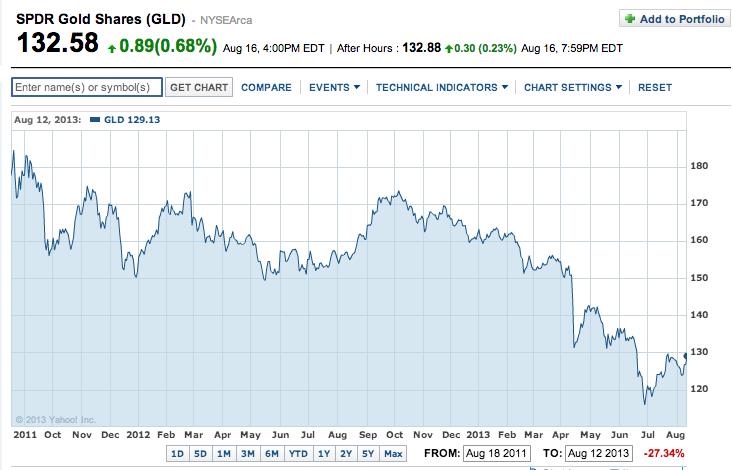Click the Aug 12, 2013 legend date

(47, 120)
